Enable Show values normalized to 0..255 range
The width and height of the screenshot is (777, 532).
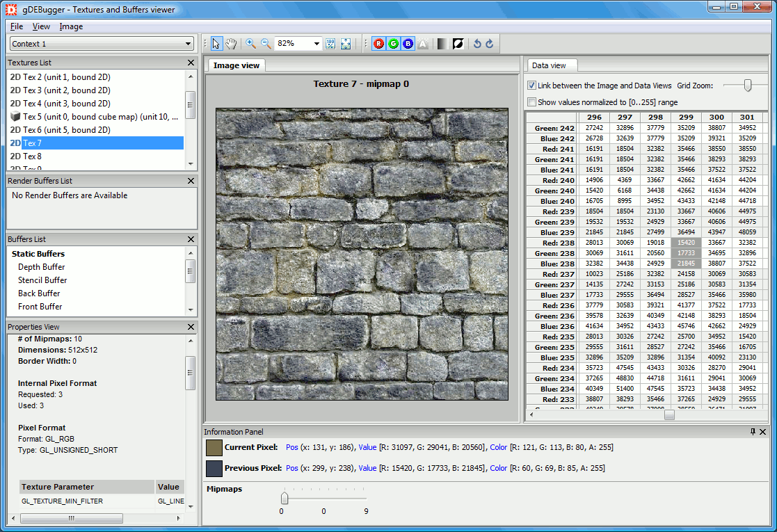531,102
